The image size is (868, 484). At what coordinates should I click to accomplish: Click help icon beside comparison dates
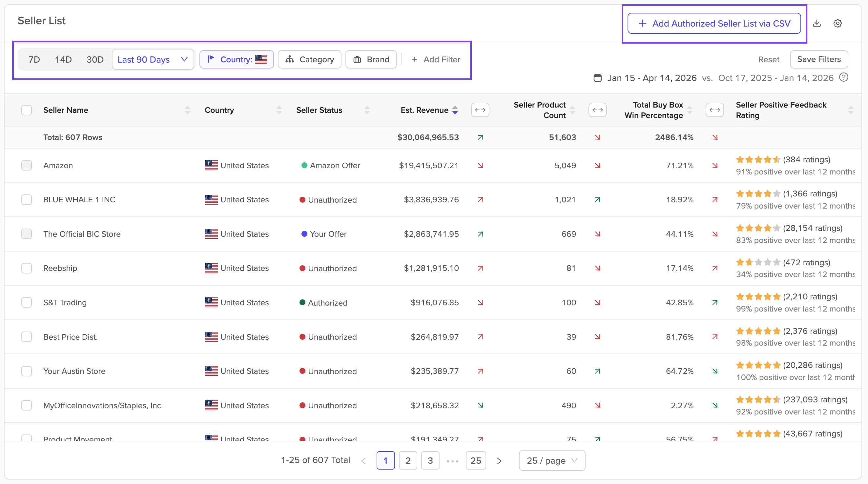tap(843, 77)
